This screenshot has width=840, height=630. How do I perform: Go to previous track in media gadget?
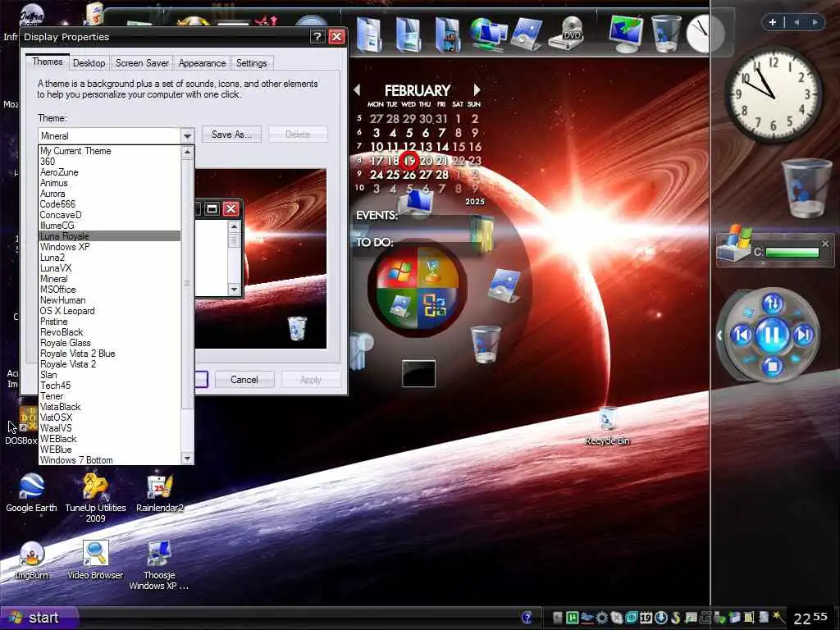742,335
